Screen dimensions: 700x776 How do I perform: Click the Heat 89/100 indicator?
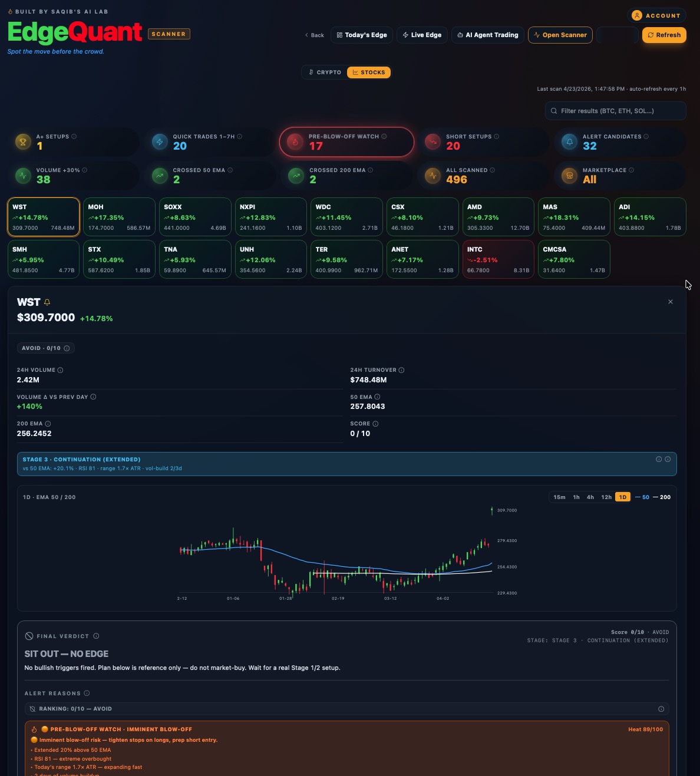(x=646, y=729)
